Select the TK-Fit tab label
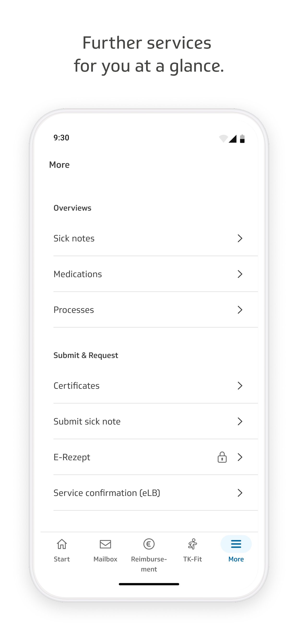Viewport: 298px width, 644px height. 192,559
